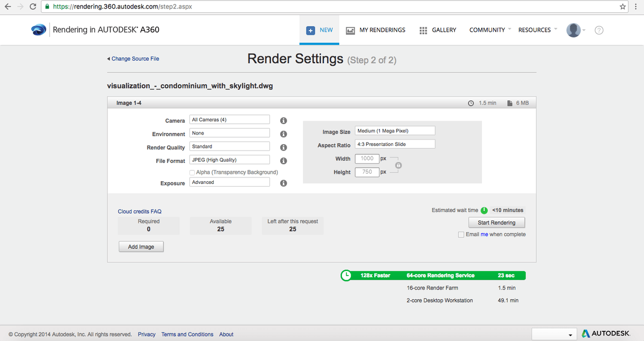Open the user profile avatar
Viewport: 644px width, 341px height.
pyautogui.click(x=574, y=30)
